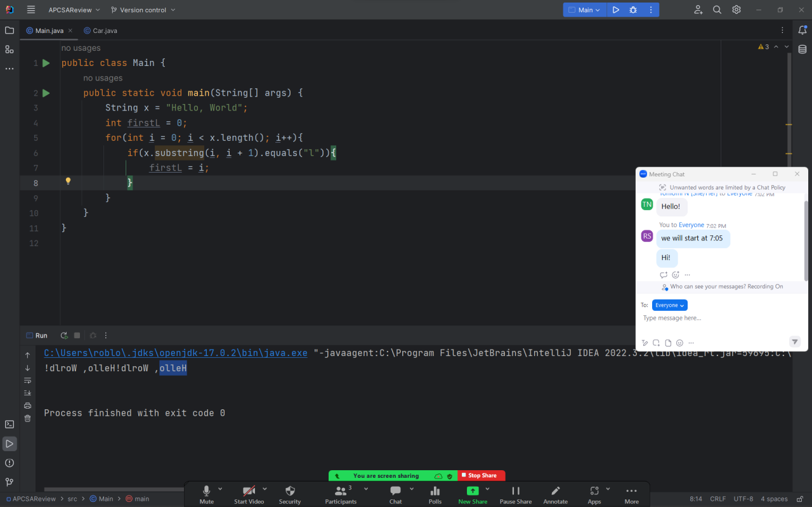Screen dimensions: 812x507
Task: Run Main with the play icon
Action: [x=615, y=10]
